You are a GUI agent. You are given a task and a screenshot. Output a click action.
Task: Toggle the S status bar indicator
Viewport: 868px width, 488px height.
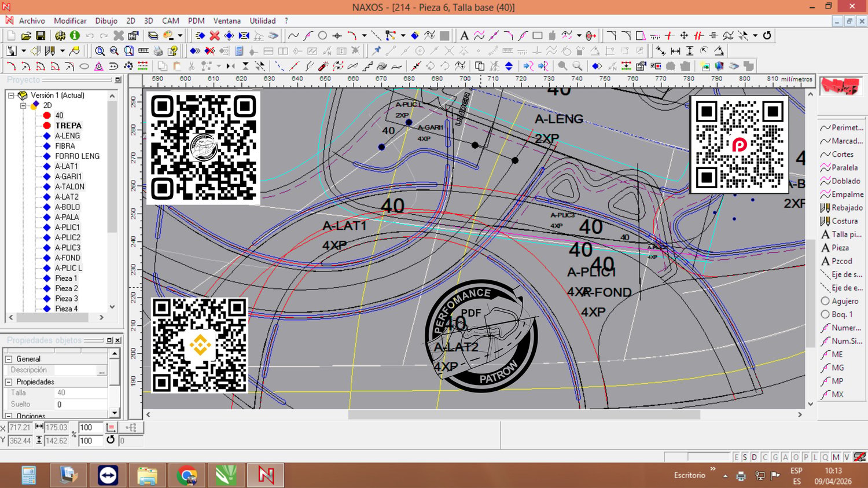(745, 457)
